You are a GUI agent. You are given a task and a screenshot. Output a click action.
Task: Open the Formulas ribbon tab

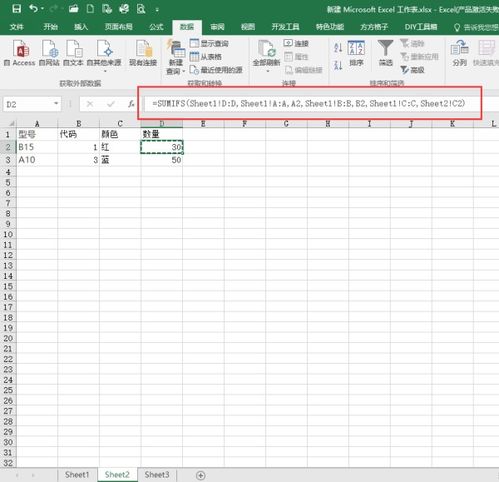156,27
